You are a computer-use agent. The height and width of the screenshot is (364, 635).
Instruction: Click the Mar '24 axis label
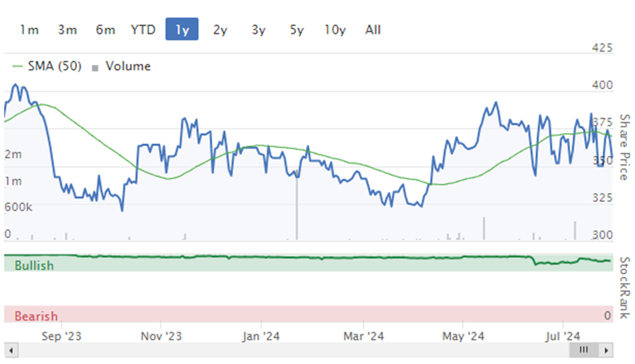click(x=363, y=336)
